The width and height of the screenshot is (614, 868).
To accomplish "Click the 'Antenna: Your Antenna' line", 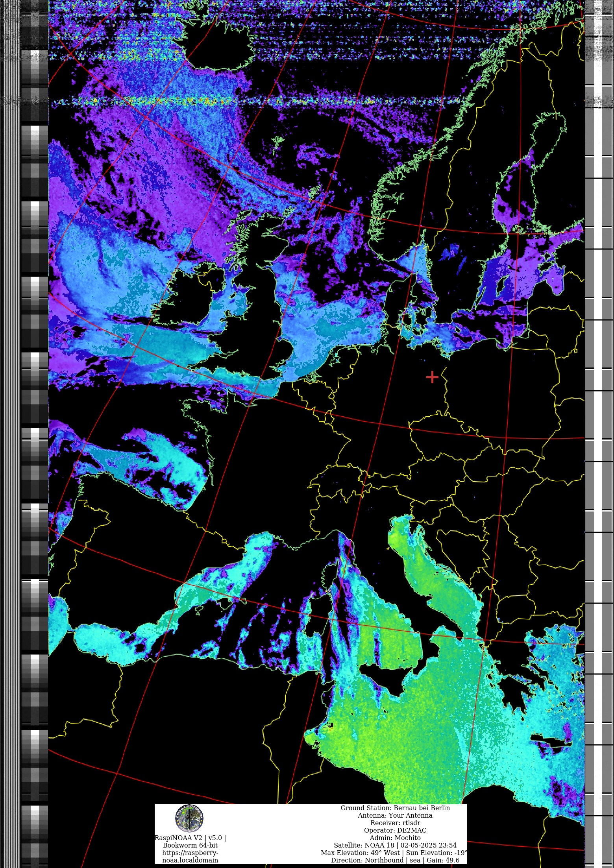I will point(395,815).
